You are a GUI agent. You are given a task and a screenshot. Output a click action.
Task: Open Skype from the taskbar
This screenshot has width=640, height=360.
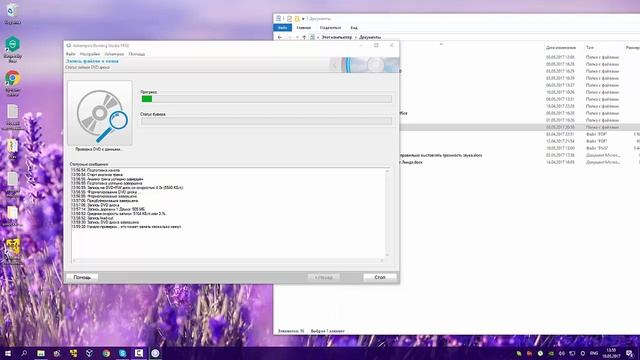(x=122, y=353)
